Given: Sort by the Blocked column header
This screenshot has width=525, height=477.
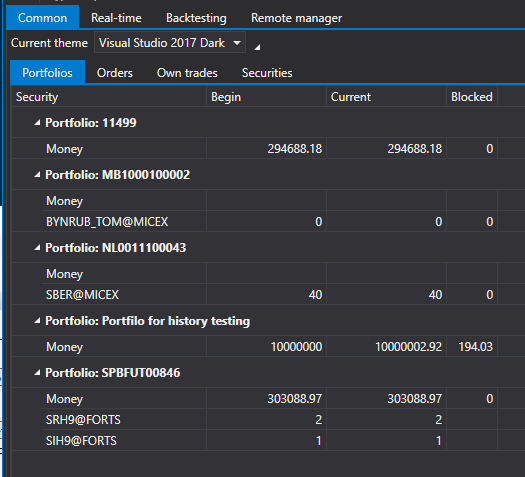Looking at the screenshot, I should pyautogui.click(x=472, y=97).
